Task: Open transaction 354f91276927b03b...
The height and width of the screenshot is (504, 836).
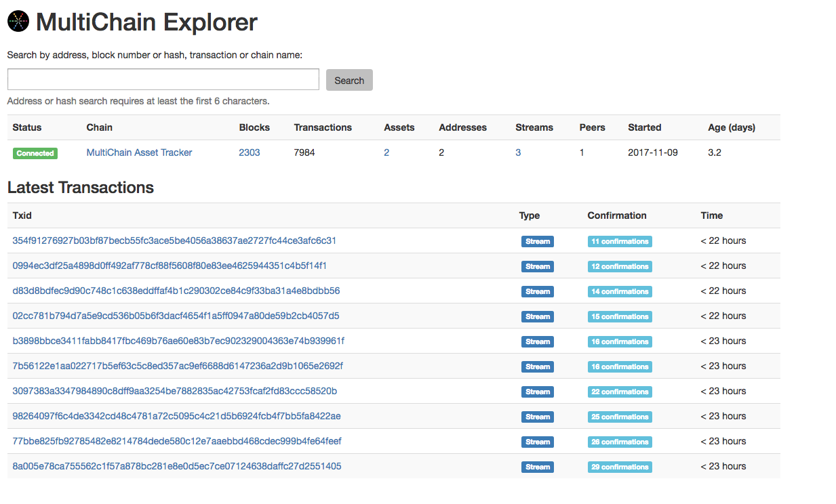Action: 174,240
